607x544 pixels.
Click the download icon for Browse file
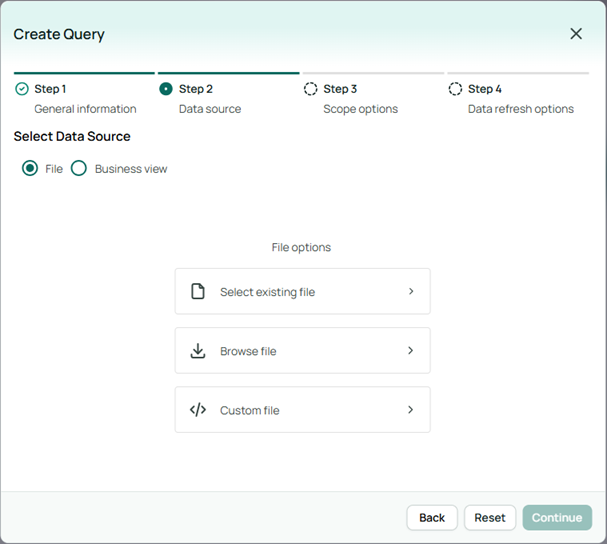pos(198,350)
